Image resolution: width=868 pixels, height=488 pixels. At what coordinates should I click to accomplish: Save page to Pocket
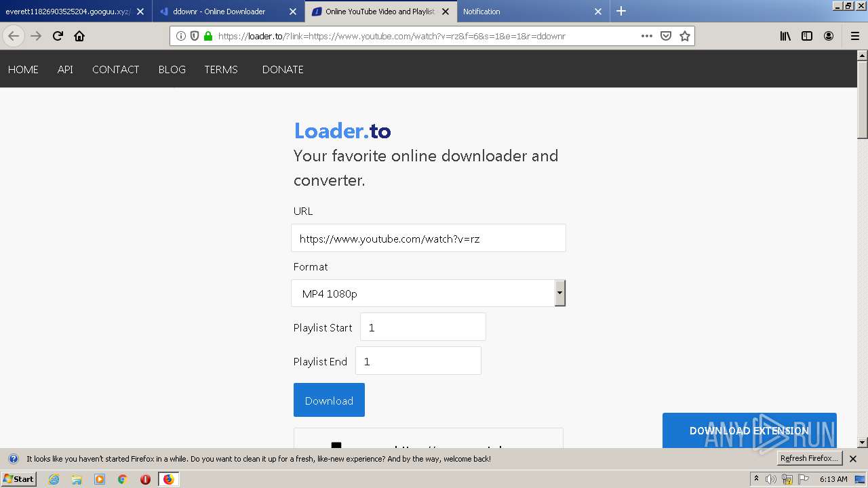coord(666,36)
